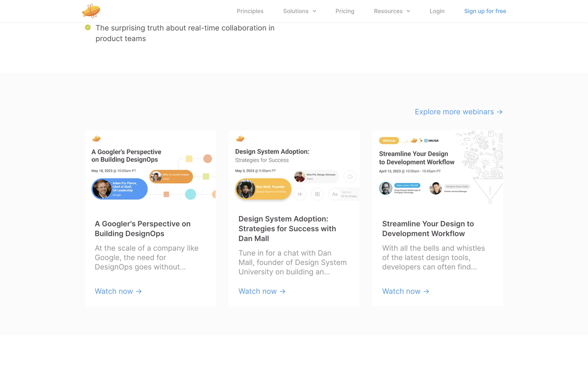Image resolution: width=588 pixels, height=368 pixels.
Task: Click the Zeplin zeppelin logo
Action: point(91,11)
